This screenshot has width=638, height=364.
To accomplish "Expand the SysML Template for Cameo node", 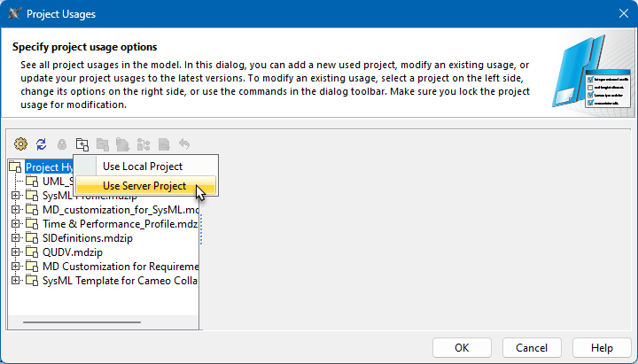I will click(15, 280).
